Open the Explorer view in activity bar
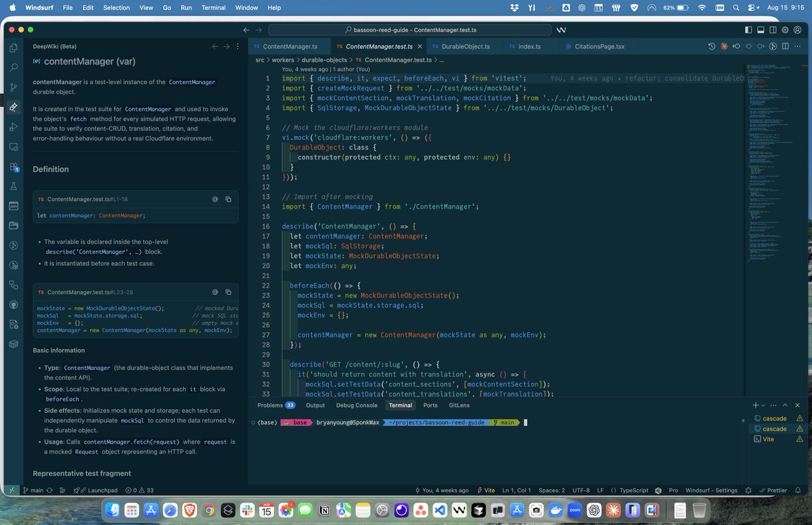812x525 pixels. pos(14,47)
